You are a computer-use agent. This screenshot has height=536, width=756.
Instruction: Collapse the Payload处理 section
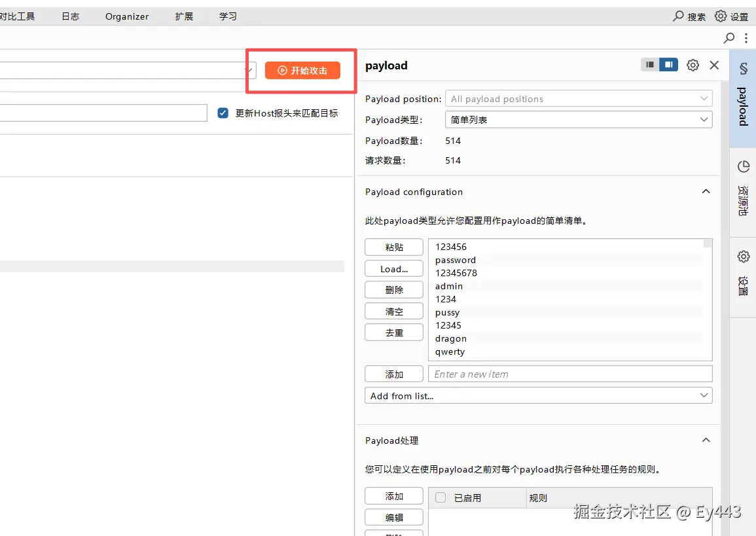click(x=706, y=440)
